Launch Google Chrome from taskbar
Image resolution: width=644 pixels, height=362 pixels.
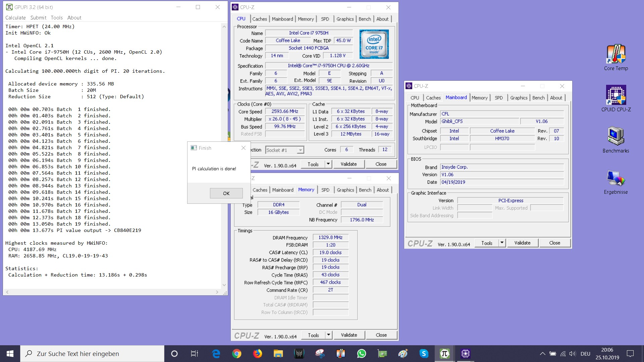(x=237, y=354)
